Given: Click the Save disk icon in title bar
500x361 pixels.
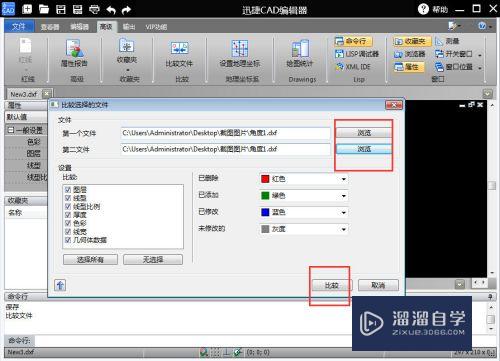Looking at the screenshot, I should pos(61,9).
